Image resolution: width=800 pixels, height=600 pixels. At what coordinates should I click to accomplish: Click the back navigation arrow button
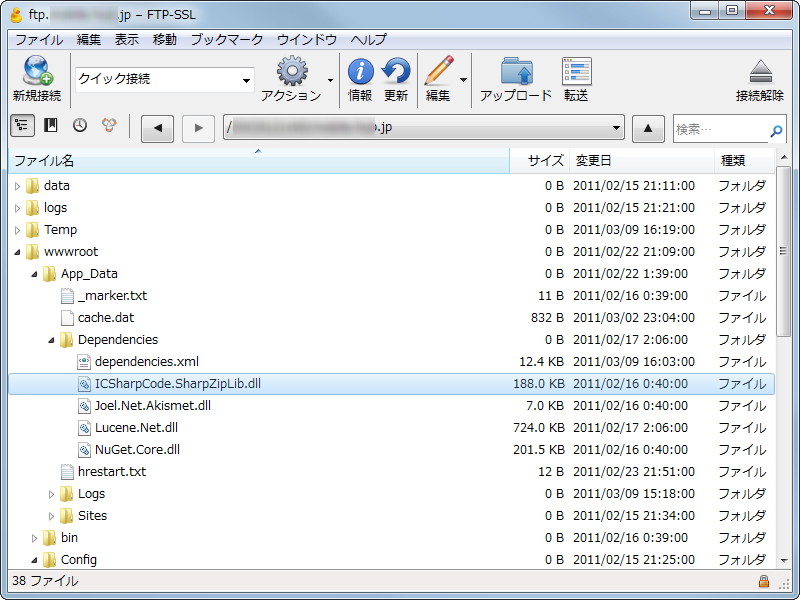[156, 128]
